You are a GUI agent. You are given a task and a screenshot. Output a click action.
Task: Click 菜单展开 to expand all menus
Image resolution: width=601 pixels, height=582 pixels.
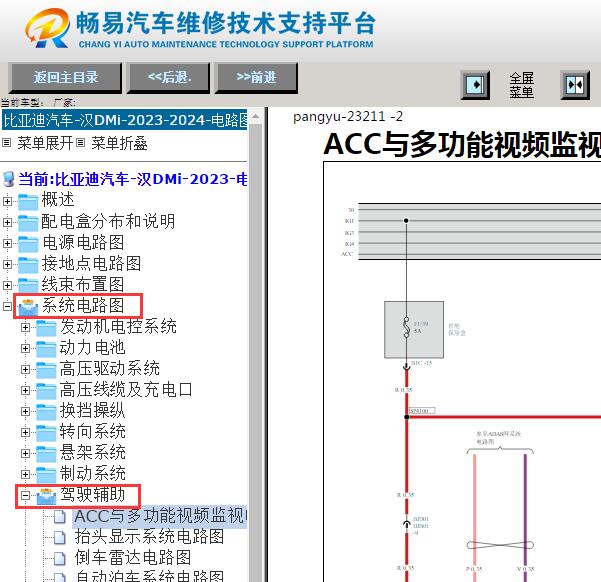45,143
